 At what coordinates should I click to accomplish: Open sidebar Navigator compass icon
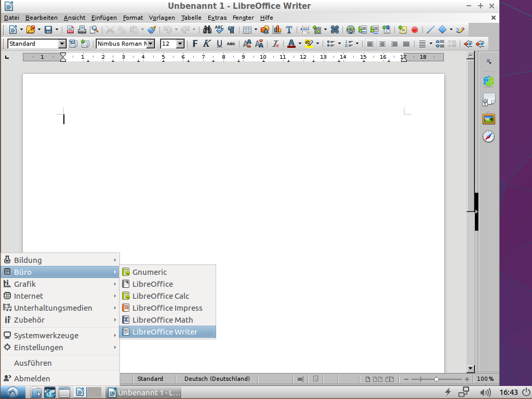pyautogui.click(x=488, y=137)
